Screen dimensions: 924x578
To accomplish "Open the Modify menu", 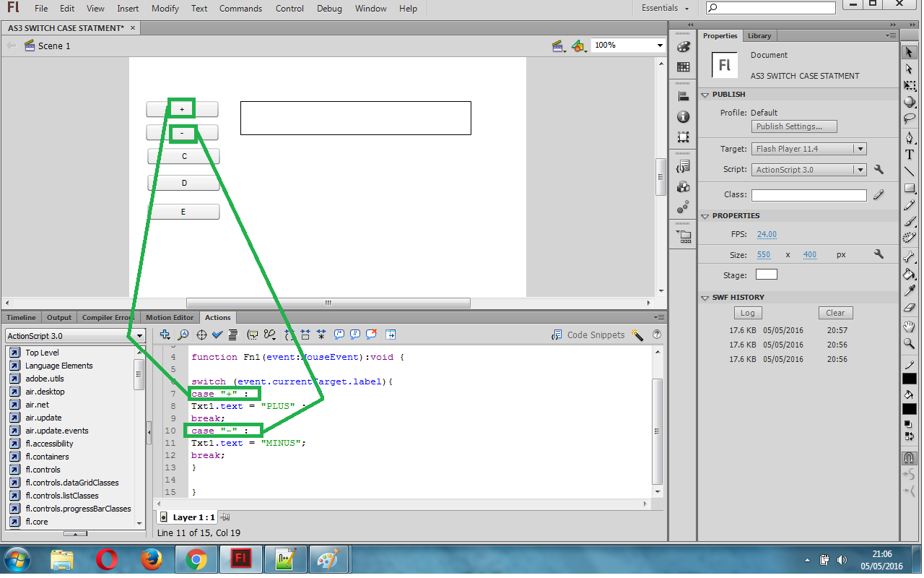I will point(165,9).
